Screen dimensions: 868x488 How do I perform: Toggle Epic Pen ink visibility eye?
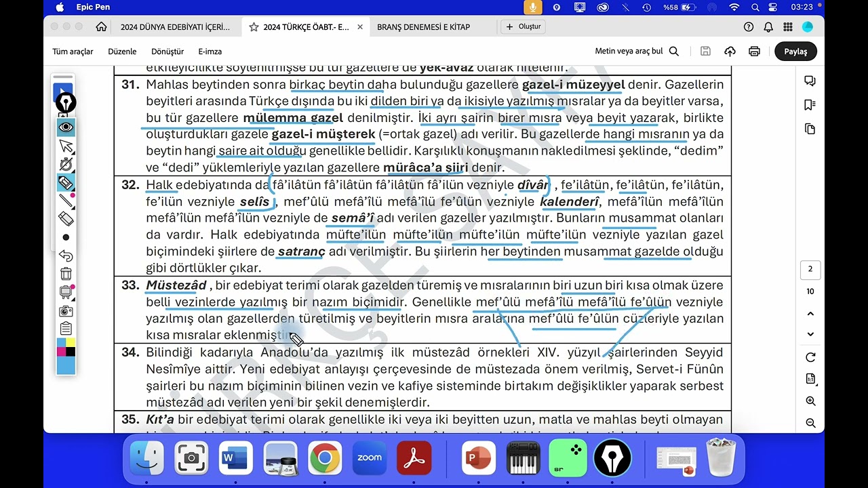(x=66, y=127)
